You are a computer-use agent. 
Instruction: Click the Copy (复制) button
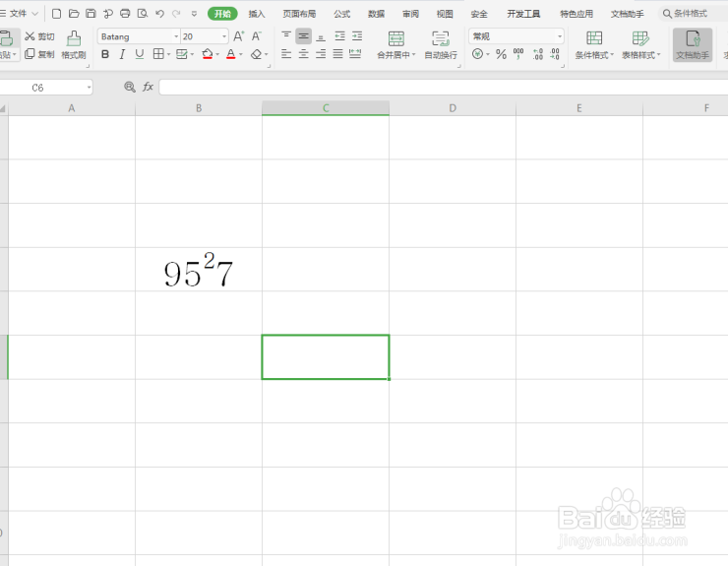point(39,54)
